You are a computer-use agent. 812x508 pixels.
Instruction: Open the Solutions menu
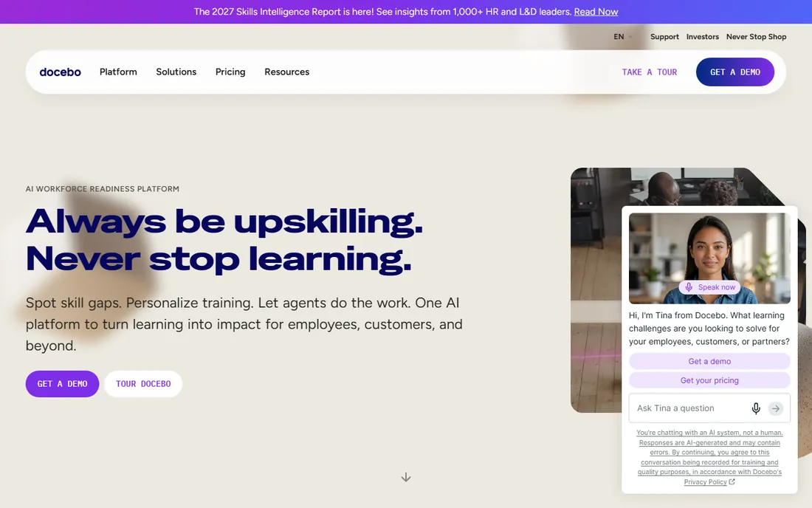176,72
